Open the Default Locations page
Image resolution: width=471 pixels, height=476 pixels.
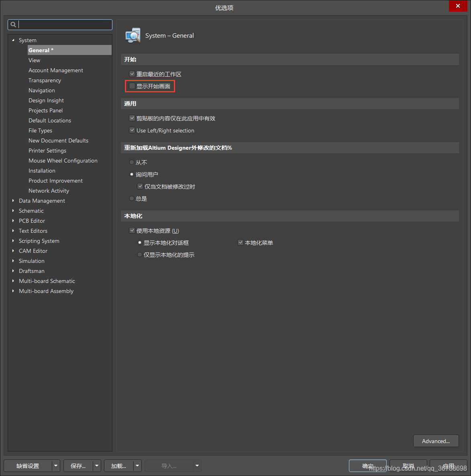pos(50,120)
